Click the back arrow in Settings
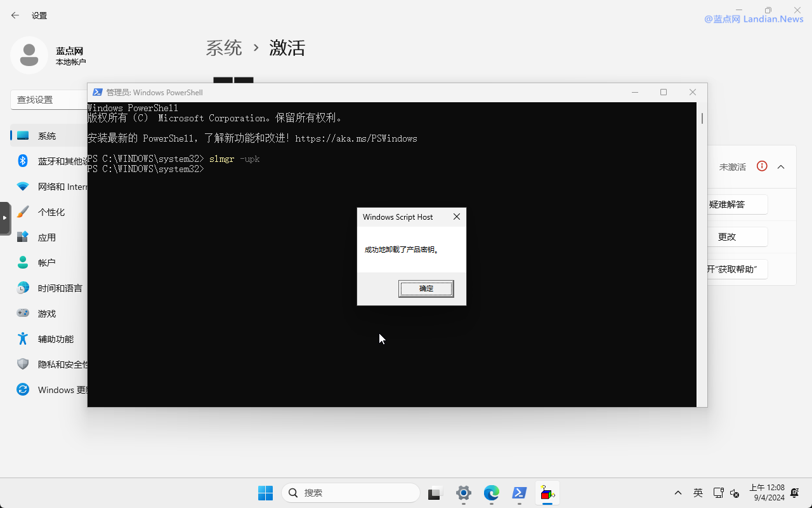The image size is (812, 508). pos(15,15)
